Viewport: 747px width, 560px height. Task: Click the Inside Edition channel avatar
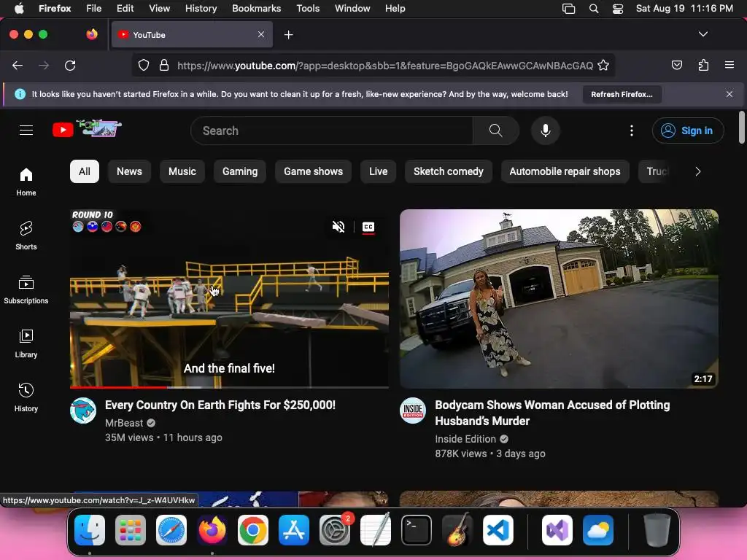(413, 411)
